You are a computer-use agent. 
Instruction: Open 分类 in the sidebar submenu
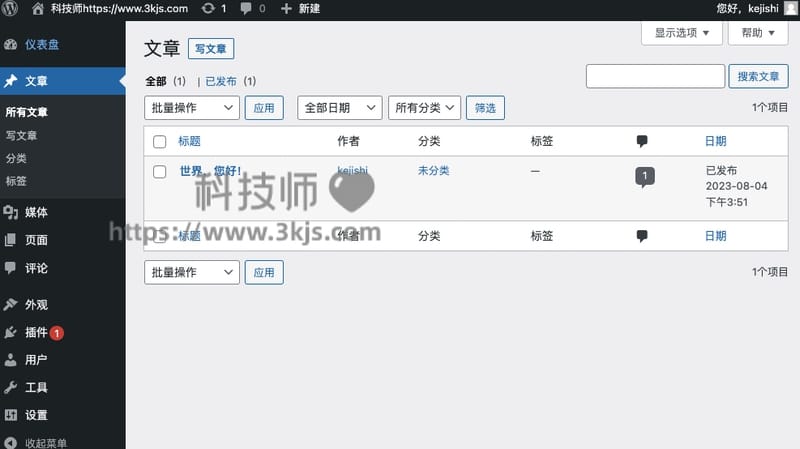16,158
